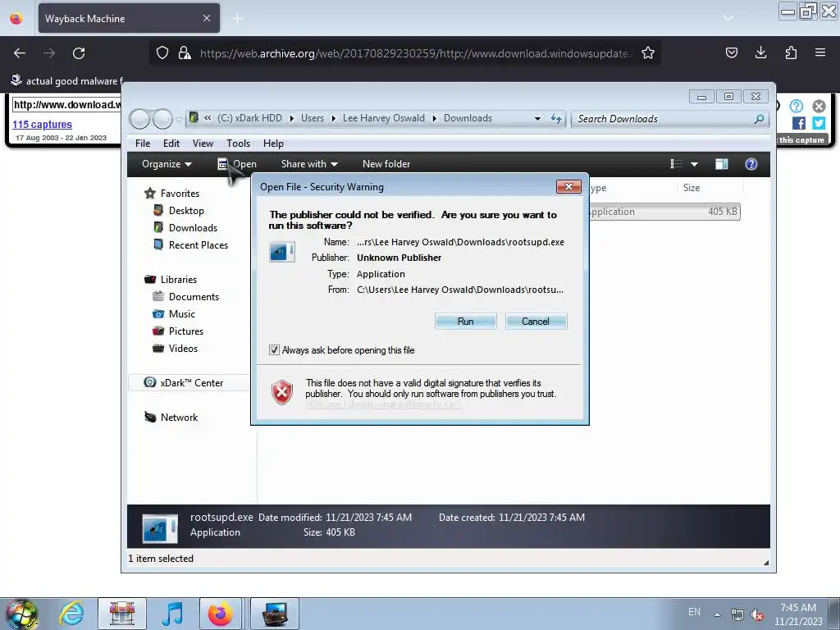
Task: Click the volume muted tray icon
Action: point(757,615)
